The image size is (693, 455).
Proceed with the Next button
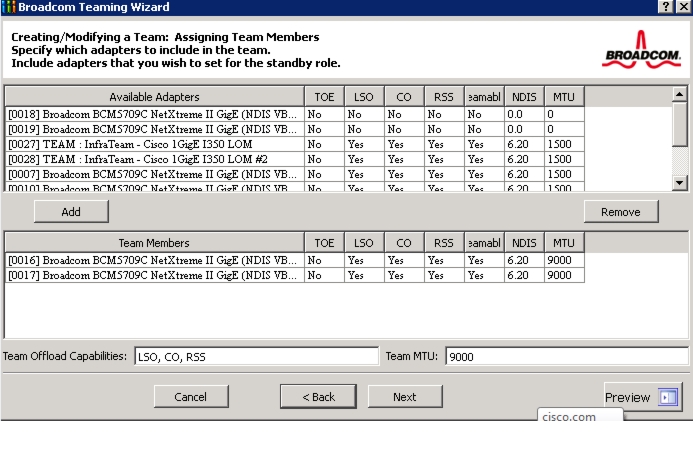[x=405, y=397]
